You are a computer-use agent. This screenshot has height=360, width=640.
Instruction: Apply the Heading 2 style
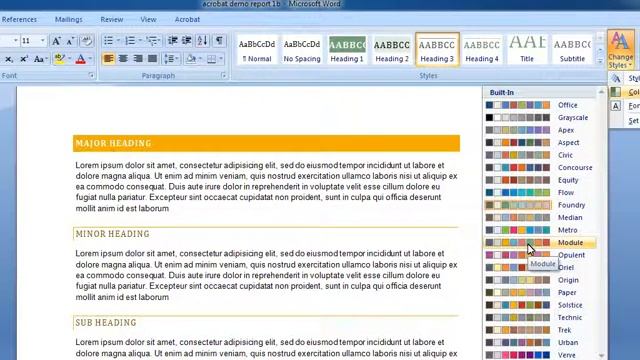coord(392,50)
